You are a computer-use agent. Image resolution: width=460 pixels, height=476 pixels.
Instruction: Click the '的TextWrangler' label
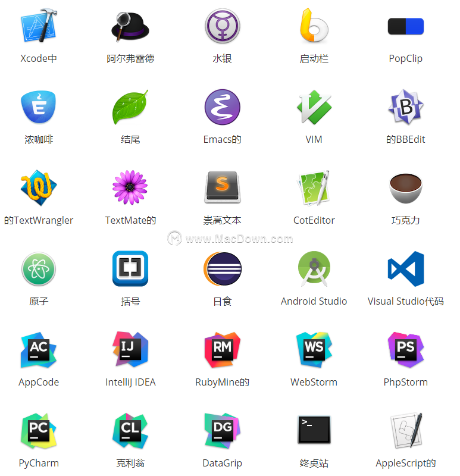pyautogui.click(x=39, y=220)
